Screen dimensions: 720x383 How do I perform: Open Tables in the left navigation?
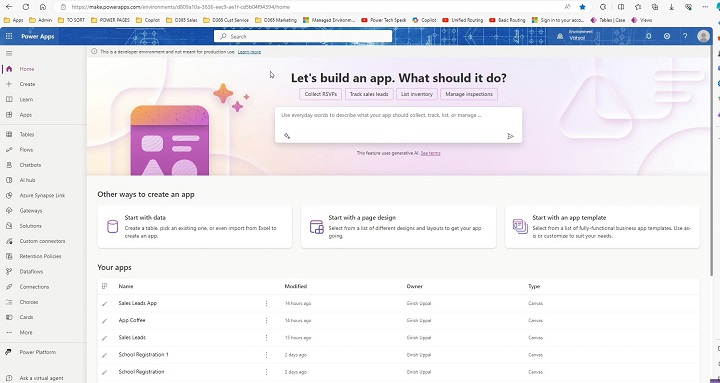pos(27,135)
